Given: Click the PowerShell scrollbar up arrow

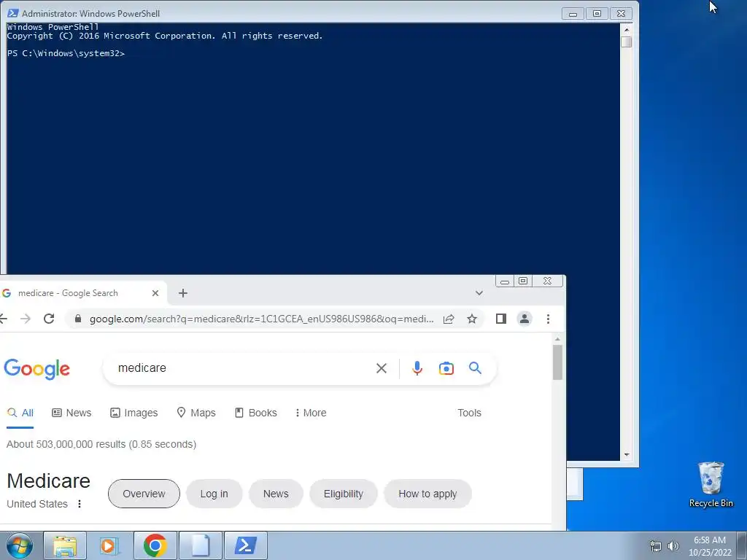Looking at the screenshot, I should (x=627, y=29).
